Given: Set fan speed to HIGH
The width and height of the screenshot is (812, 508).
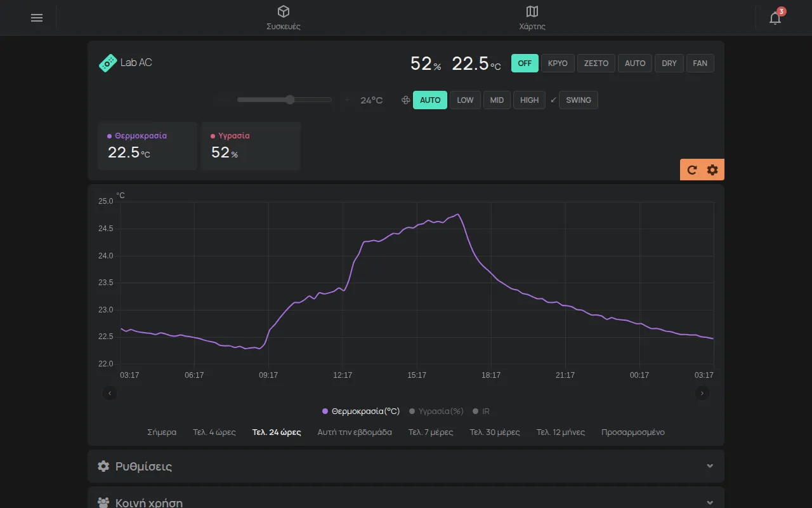Looking at the screenshot, I should pyautogui.click(x=530, y=100).
